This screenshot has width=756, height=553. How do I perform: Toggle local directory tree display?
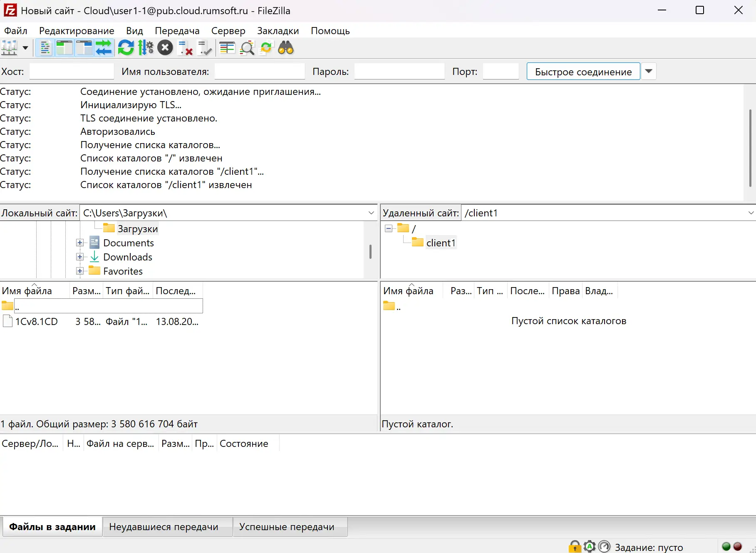pos(64,48)
